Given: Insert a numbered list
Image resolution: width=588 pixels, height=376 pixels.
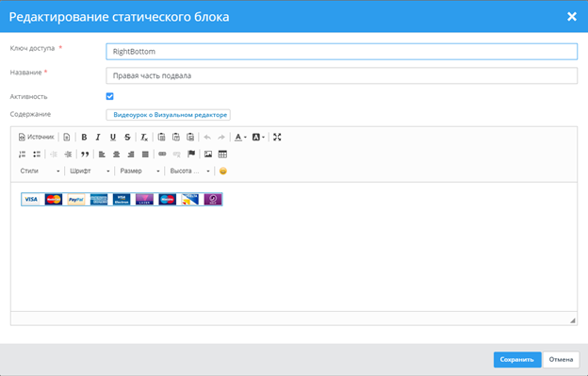Looking at the screenshot, I should click(x=22, y=154).
